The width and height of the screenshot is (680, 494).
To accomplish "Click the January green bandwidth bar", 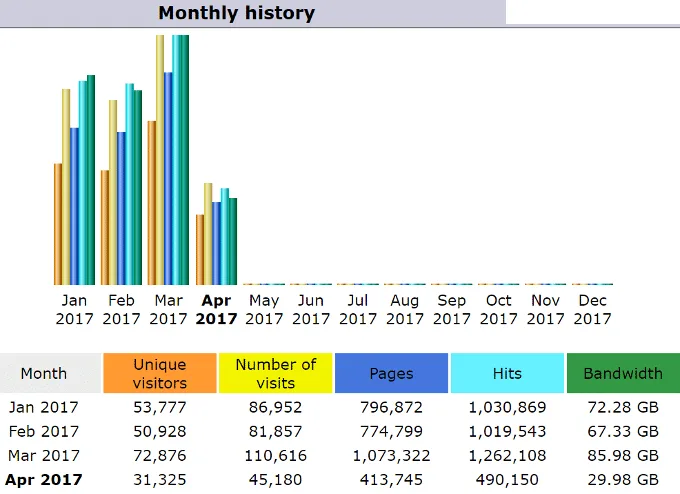I will coord(91,180).
